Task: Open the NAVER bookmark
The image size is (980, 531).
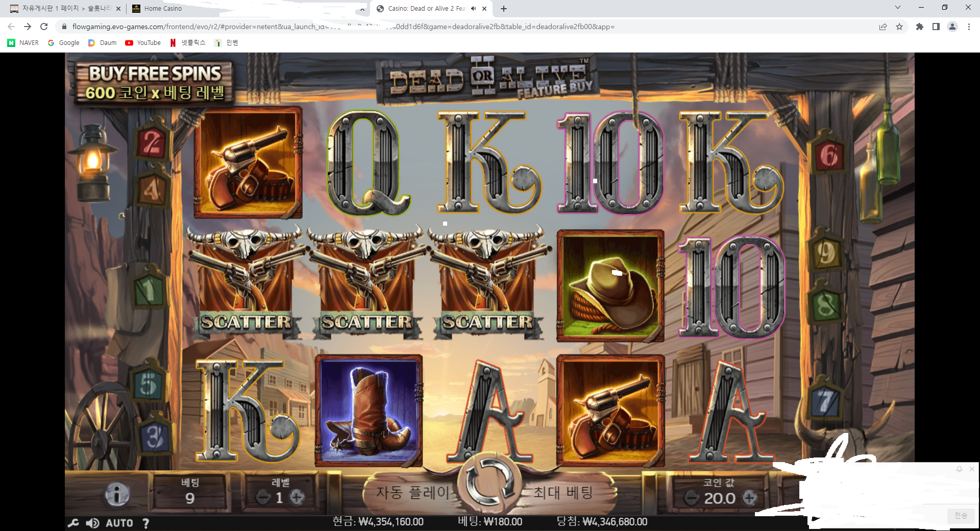Action: click(x=23, y=43)
